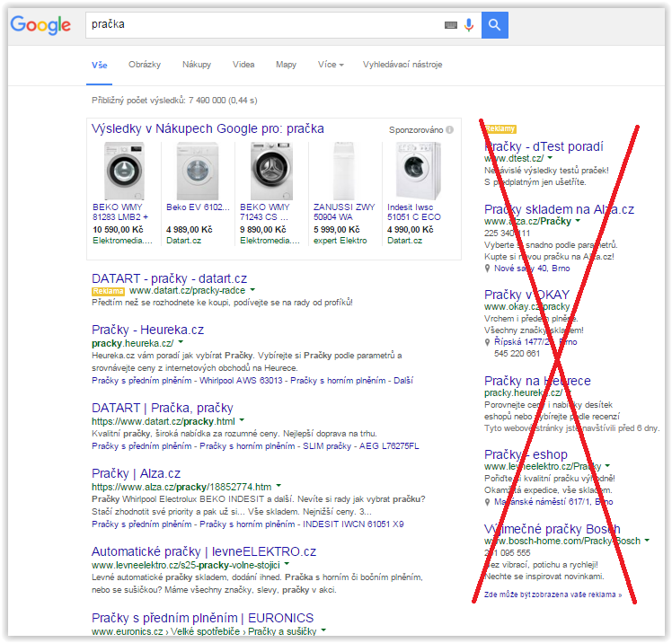Open the Pračky | Alza.cz result
Viewport: 672px width, 643px height.
(136, 473)
